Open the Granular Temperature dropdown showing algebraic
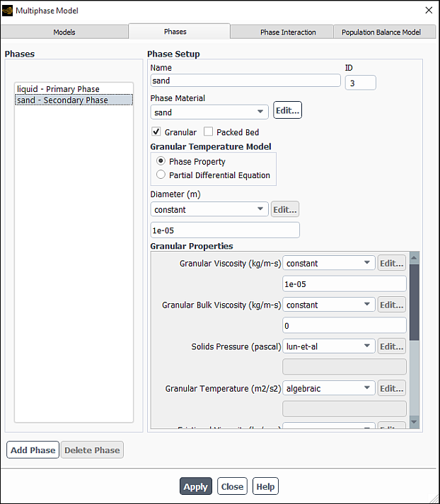Viewport: 440px width, 504px height. (x=329, y=388)
